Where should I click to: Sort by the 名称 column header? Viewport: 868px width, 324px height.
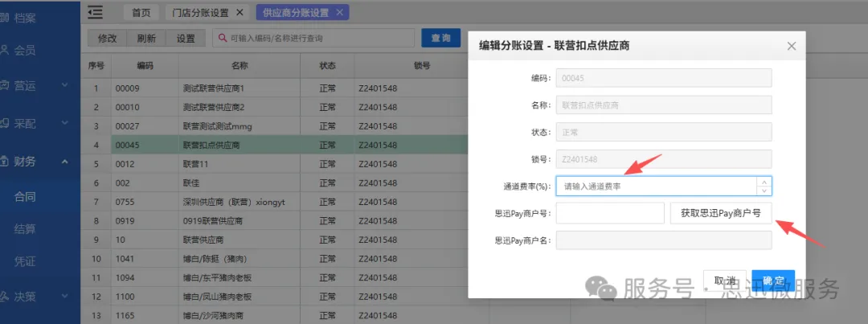coord(240,66)
